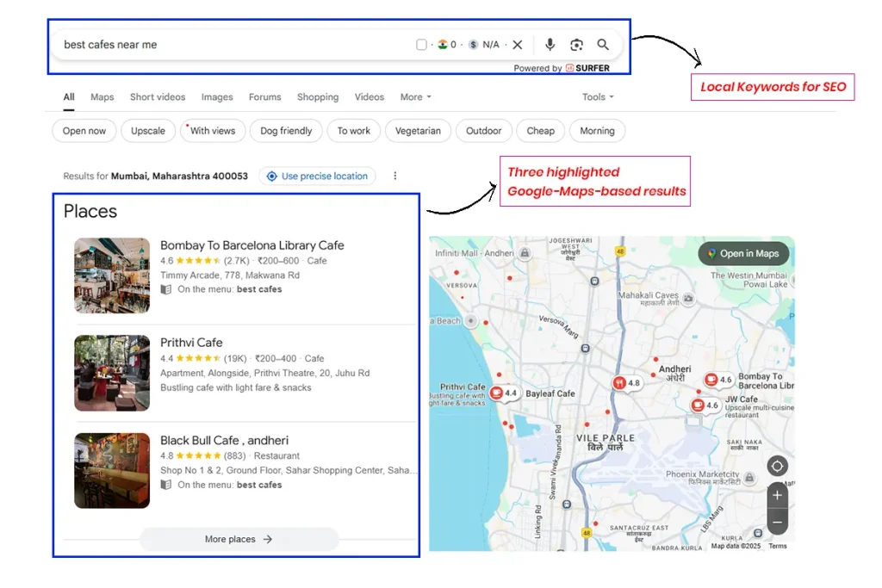This screenshot has width=882, height=588.
Task: Click the More places button
Action: [239, 539]
